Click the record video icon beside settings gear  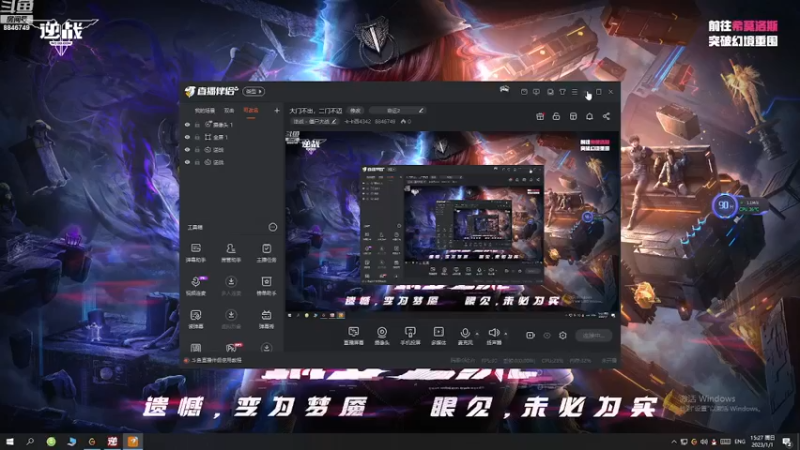pyautogui.click(x=530, y=335)
